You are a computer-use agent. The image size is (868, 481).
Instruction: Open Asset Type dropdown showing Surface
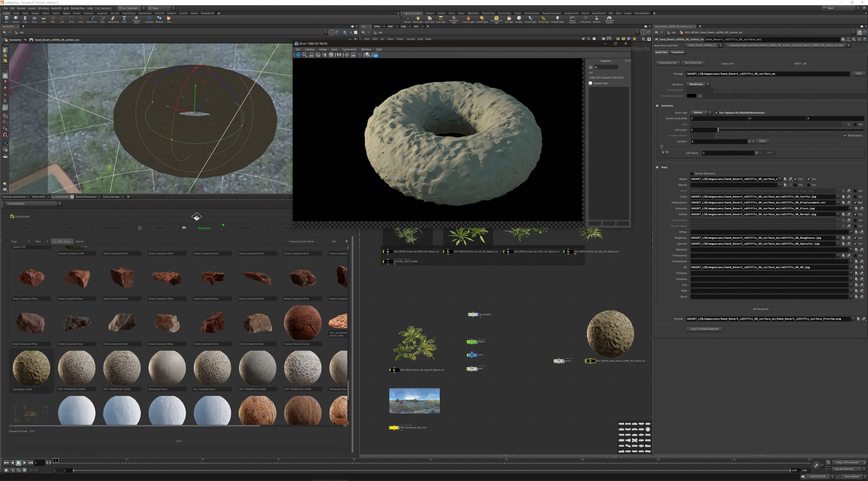click(702, 113)
